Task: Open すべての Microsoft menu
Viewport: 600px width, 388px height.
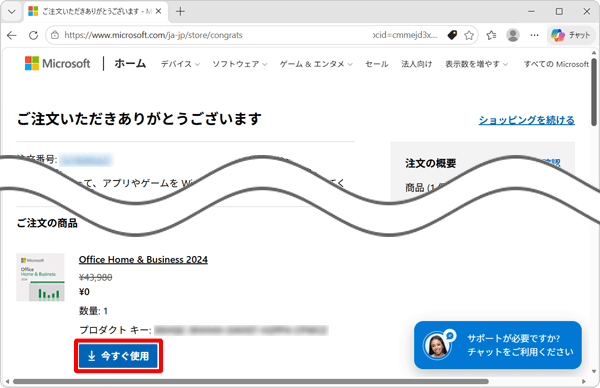Action: 556,64
